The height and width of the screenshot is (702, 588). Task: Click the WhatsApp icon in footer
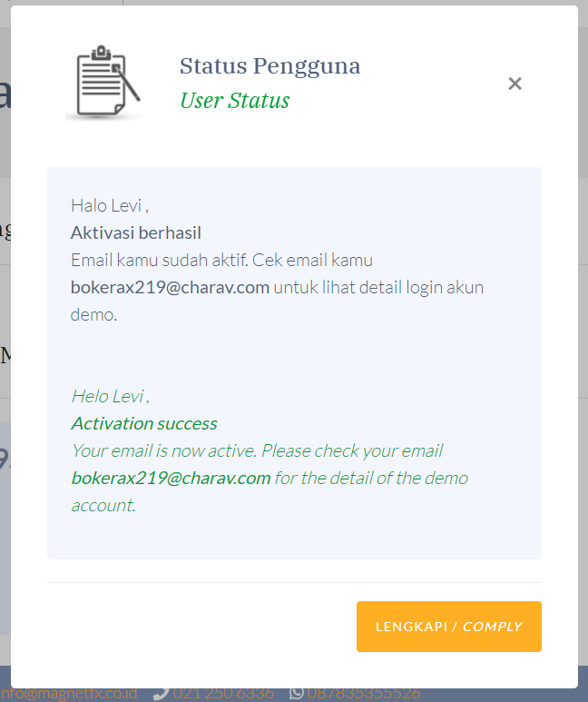click(x=297, y=695)
